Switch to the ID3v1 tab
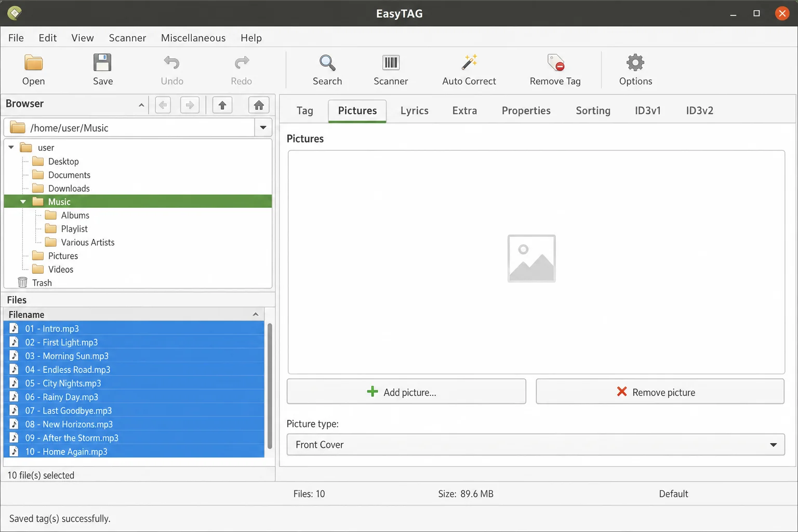798x532 pixels. tap(648, 111)
